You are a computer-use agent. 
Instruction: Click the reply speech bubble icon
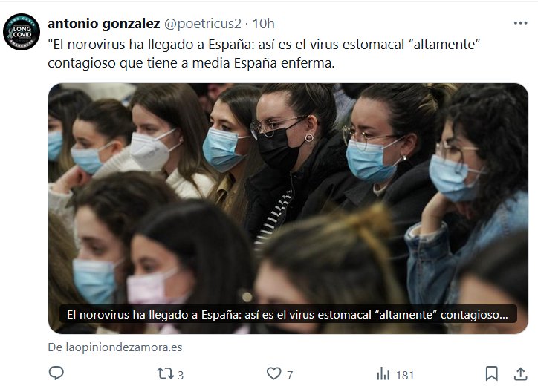56,373
